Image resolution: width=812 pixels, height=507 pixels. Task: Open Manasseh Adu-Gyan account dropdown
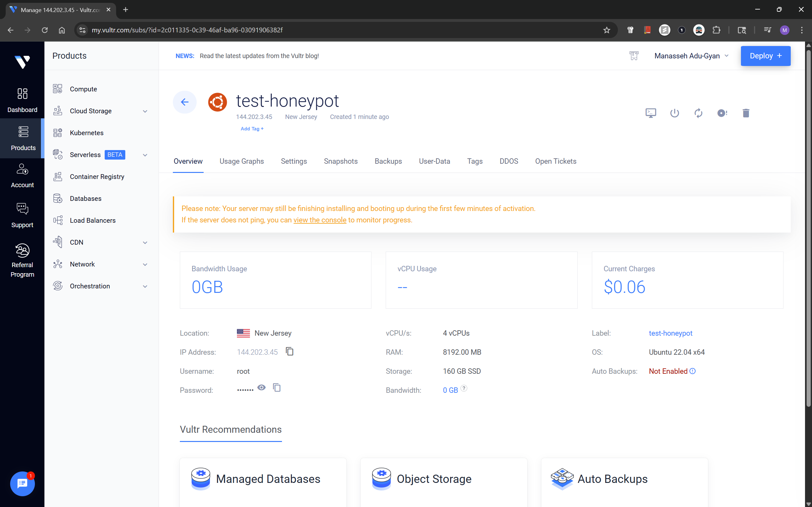pos(691,56)
